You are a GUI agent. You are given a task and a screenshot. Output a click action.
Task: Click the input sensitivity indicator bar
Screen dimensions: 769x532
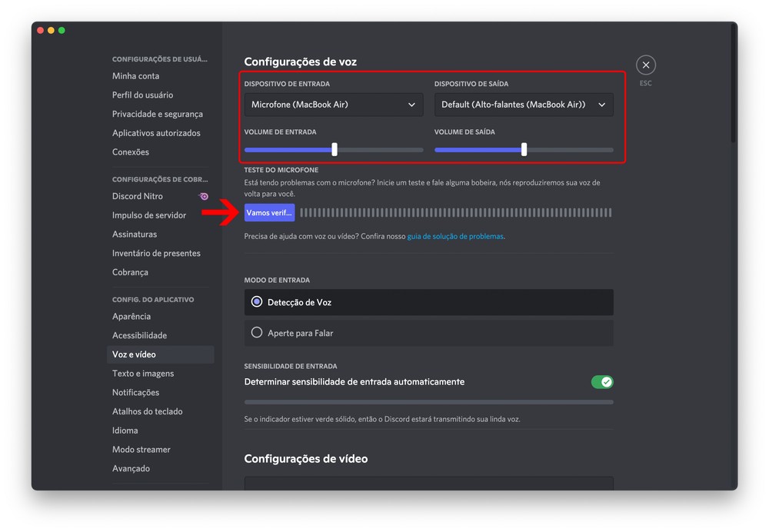click(428, 402)
